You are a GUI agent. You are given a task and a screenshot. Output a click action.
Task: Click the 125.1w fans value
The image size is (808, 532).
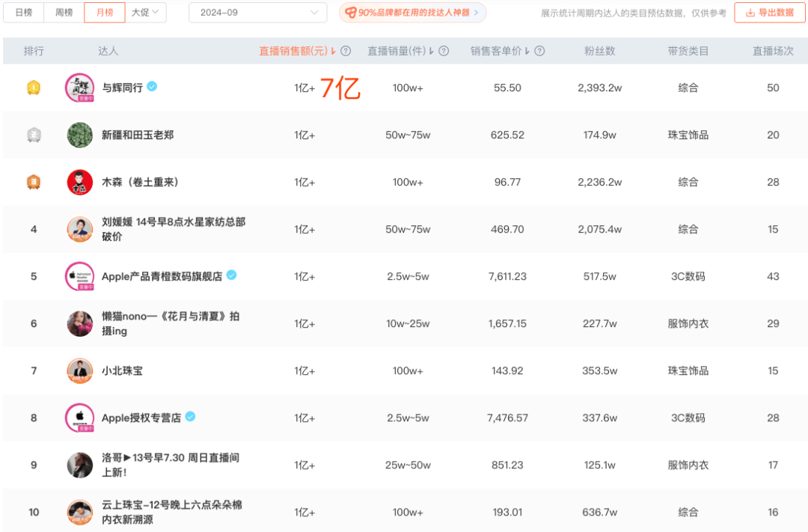[x=600, y=465]
